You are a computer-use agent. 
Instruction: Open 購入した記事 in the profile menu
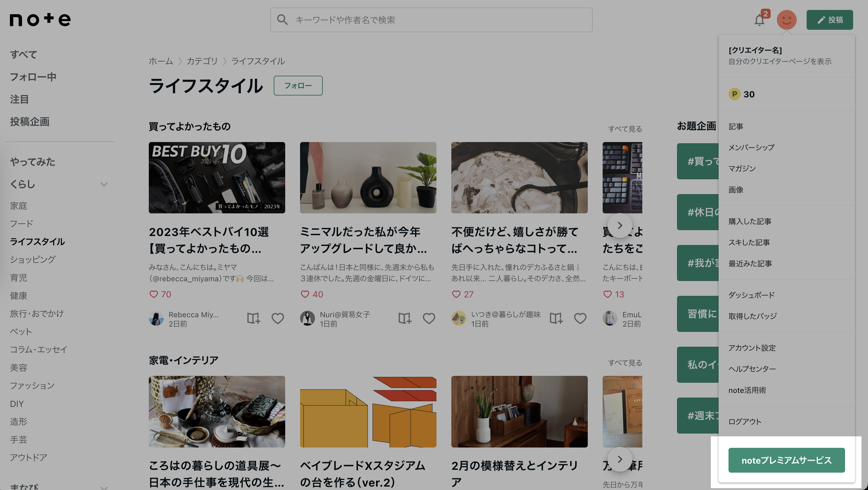750,221
